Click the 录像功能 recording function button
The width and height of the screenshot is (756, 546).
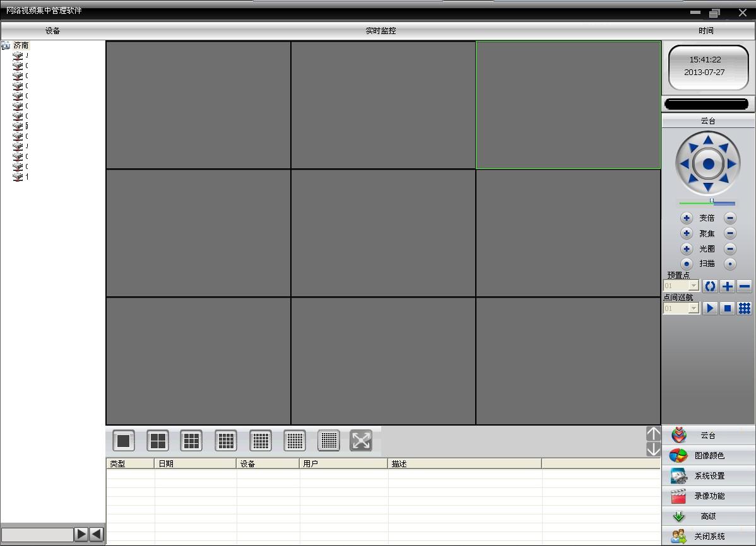point(708,496)
